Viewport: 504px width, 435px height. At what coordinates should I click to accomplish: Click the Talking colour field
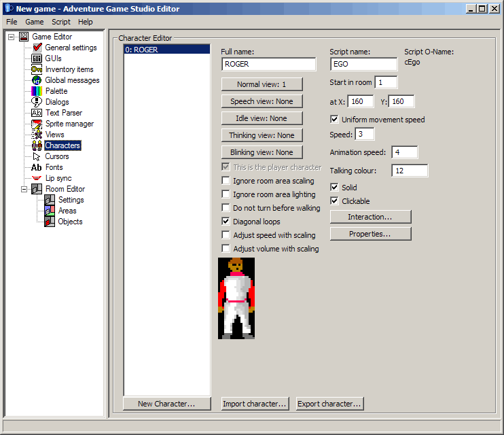(410, 171)
